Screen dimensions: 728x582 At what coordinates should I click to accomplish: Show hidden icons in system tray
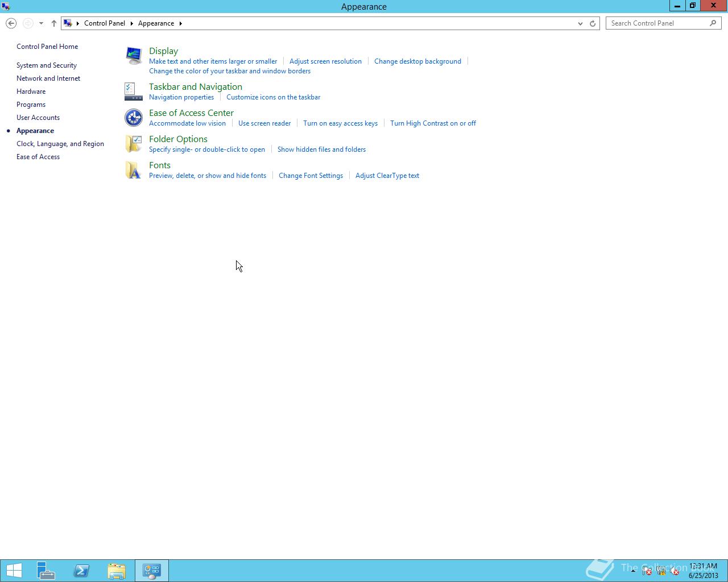[x=633, y=571]
